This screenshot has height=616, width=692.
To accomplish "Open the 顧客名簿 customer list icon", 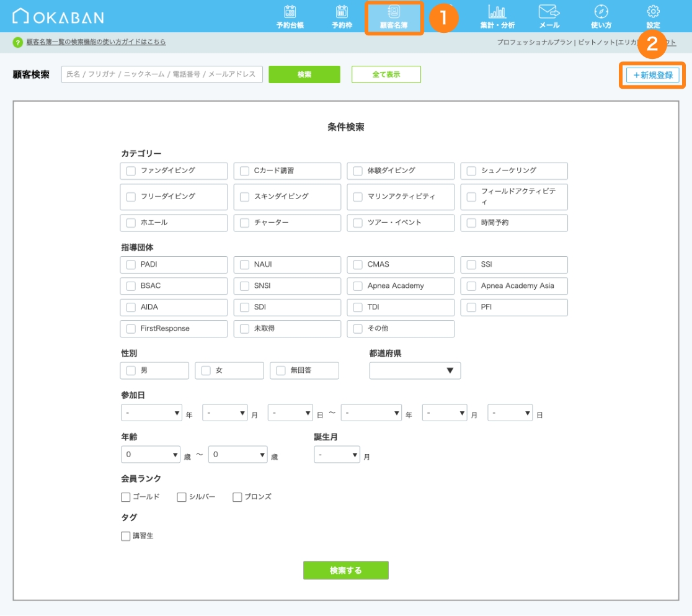I will 394,17.
